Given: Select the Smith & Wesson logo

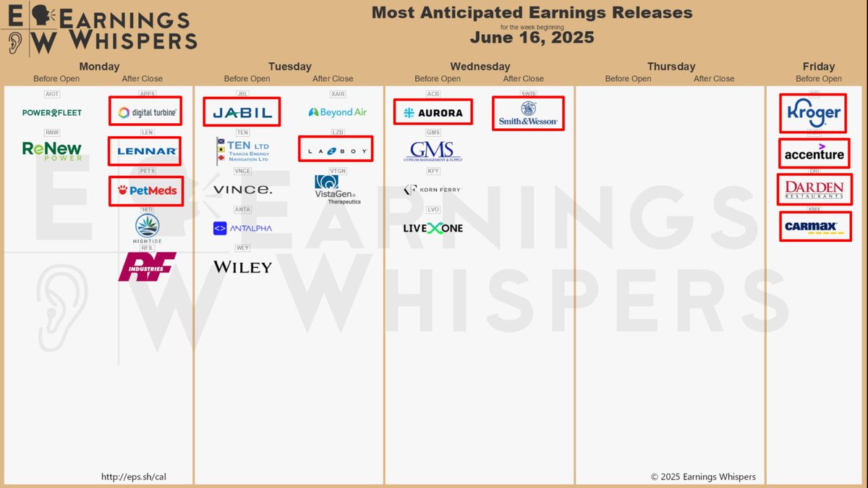Looking at the screenshot, I should [x=528, y=113].
